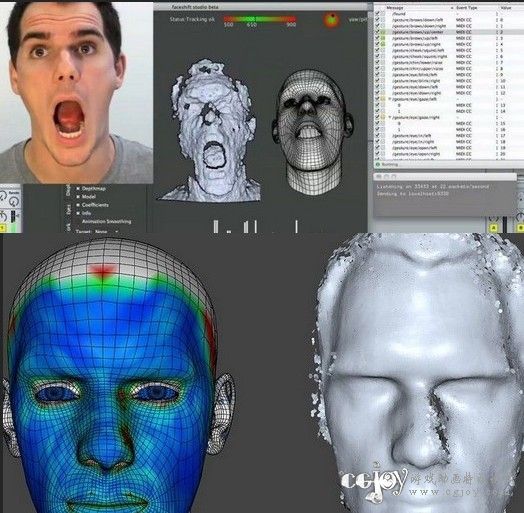Uncheck the /gesture/chin/upper/raise row checkbox
This screenshot has height=513, width=524.
tap(378, 69)
